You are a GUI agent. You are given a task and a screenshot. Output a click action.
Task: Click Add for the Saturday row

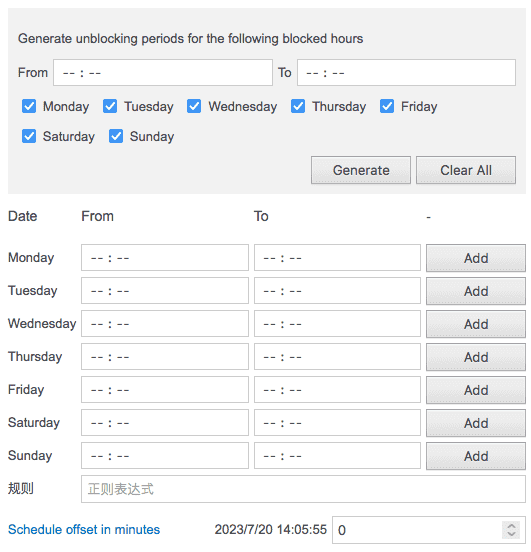476,423
